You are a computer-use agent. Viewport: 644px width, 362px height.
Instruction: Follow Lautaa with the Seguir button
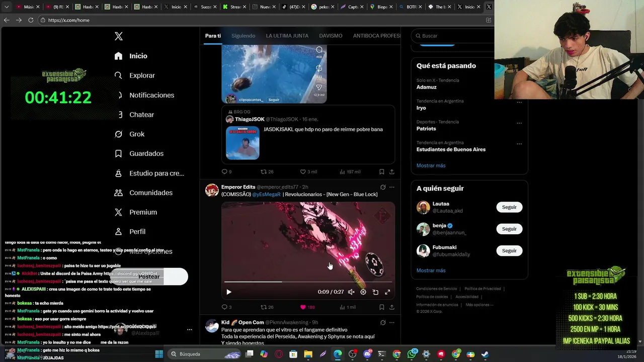[509, 207]
